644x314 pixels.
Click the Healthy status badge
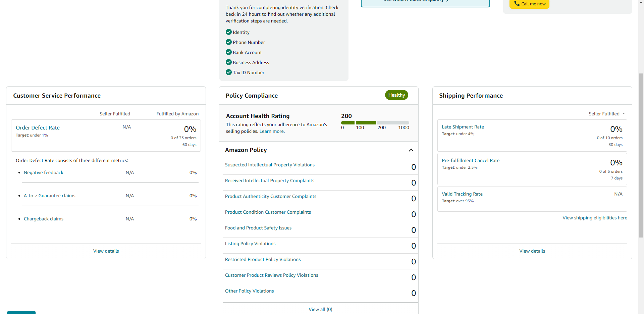click(x=396, y=95)
